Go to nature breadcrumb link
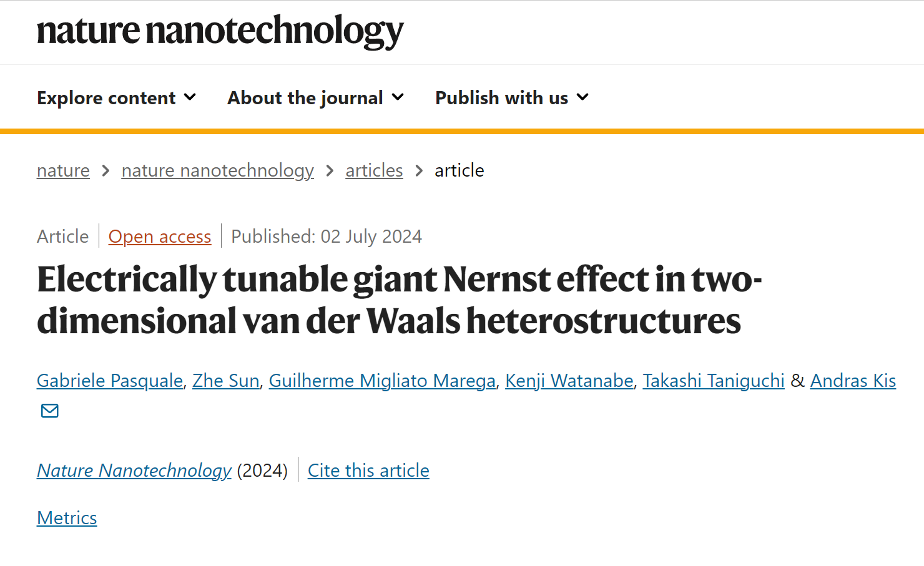 pyautogui.click(x=63, y=170)
